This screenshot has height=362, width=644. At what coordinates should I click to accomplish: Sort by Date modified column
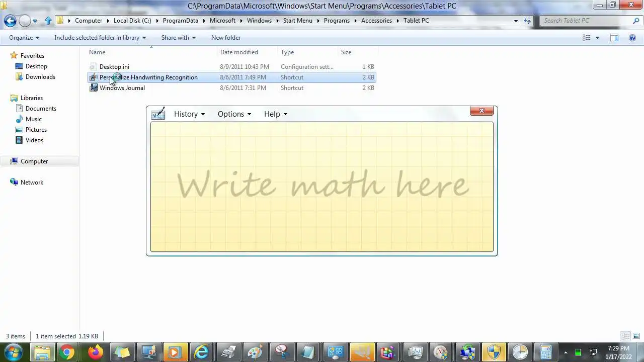click(x=248, y=52)
